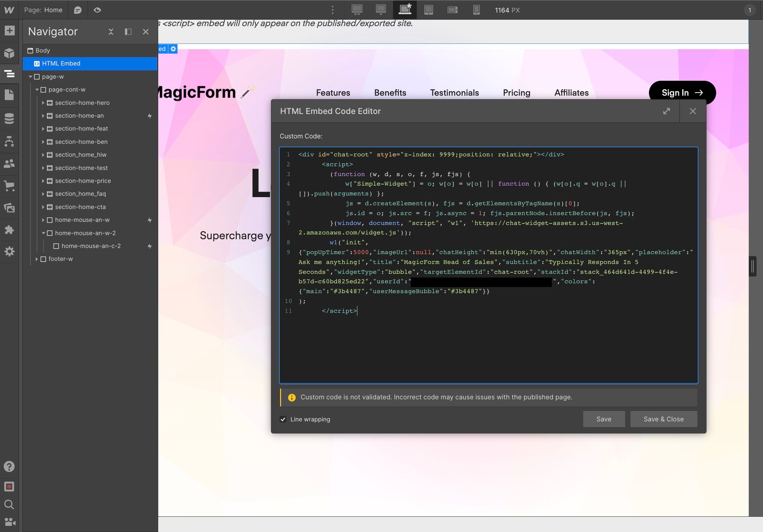Open the Ecommerce cart icon
Image resolution: width=763 pixels, height=532 pixels.
tap(9, 186)
